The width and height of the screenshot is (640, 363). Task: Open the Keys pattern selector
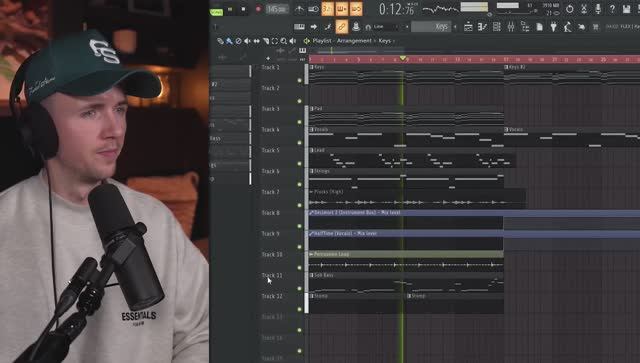click(431, 27)
